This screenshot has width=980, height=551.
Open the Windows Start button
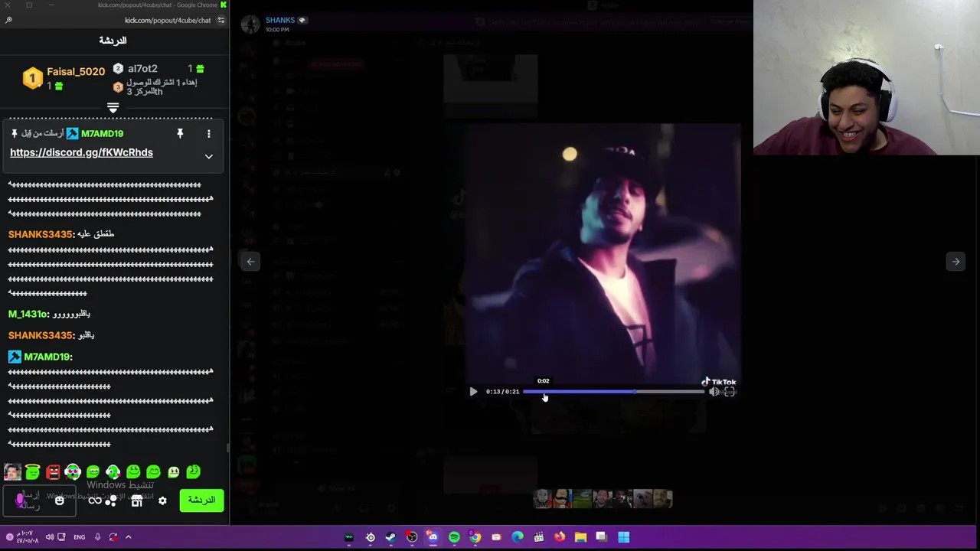tap(624, 537)
